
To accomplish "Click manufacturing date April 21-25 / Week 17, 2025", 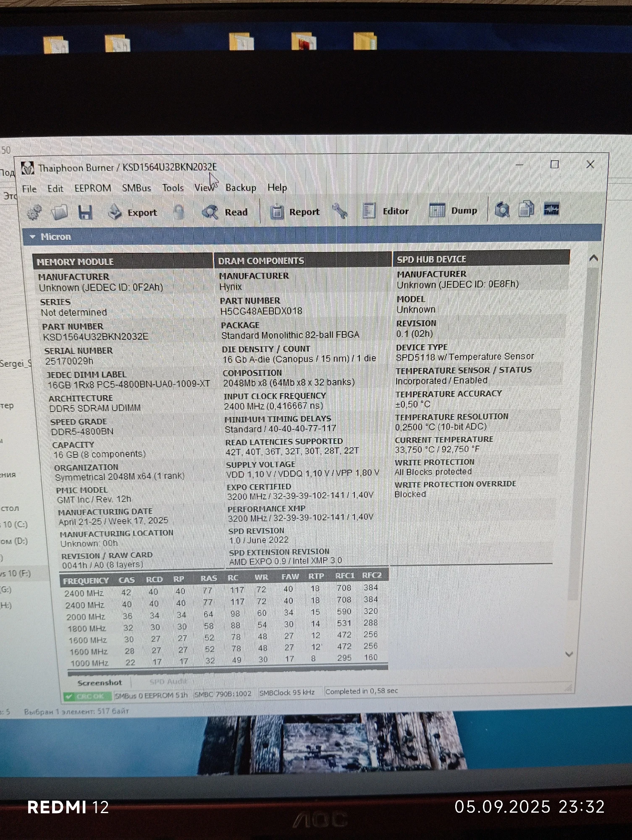I will (113, 522).
